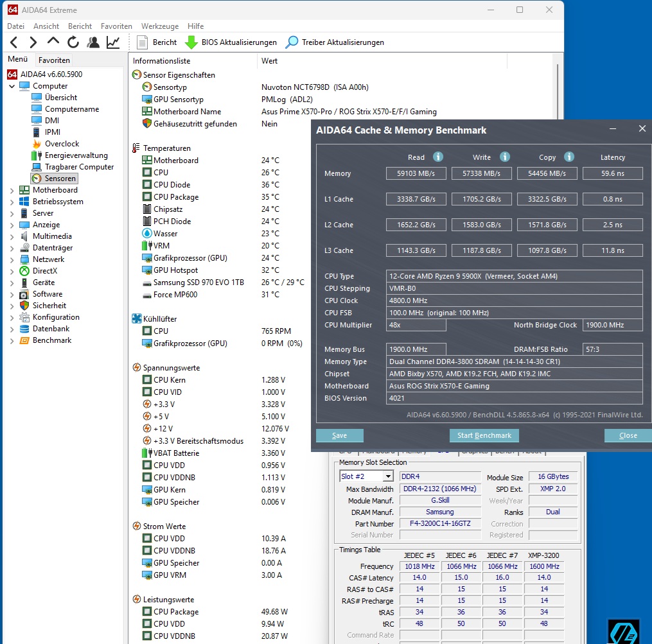Click Save in the benchmark window

340,435
